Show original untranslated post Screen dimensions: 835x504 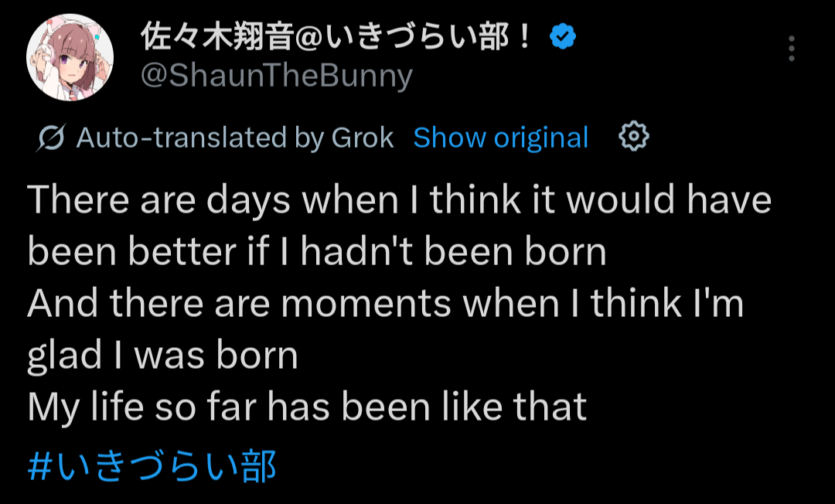(500, 138)
